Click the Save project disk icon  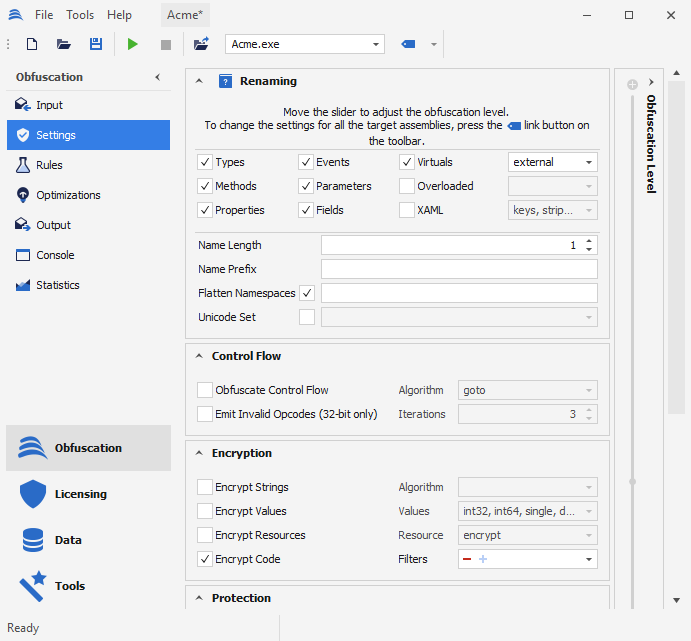(x=96, y=44)
